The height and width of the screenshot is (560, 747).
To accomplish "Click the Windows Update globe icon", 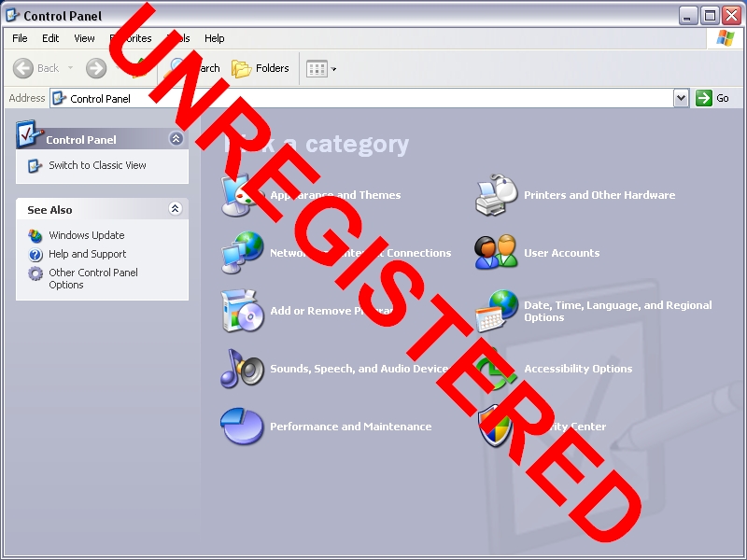I will tap(35, 235).
